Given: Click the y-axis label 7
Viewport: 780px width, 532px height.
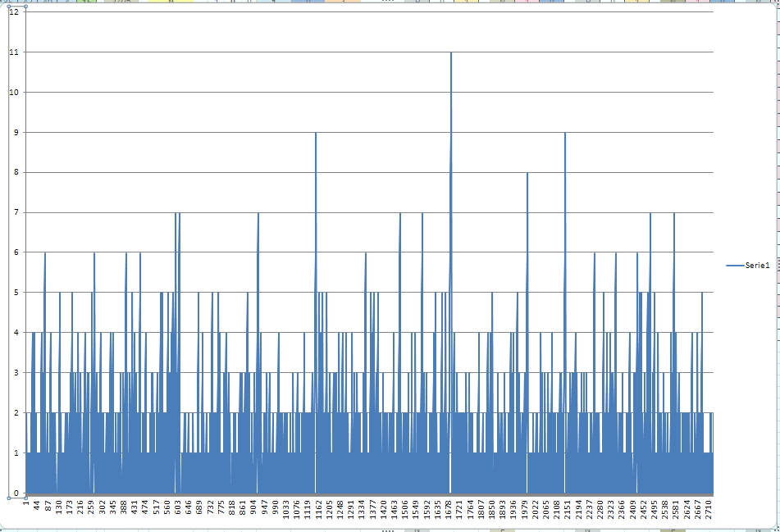Looking at the screenshot, I should [x=16, y=212].
